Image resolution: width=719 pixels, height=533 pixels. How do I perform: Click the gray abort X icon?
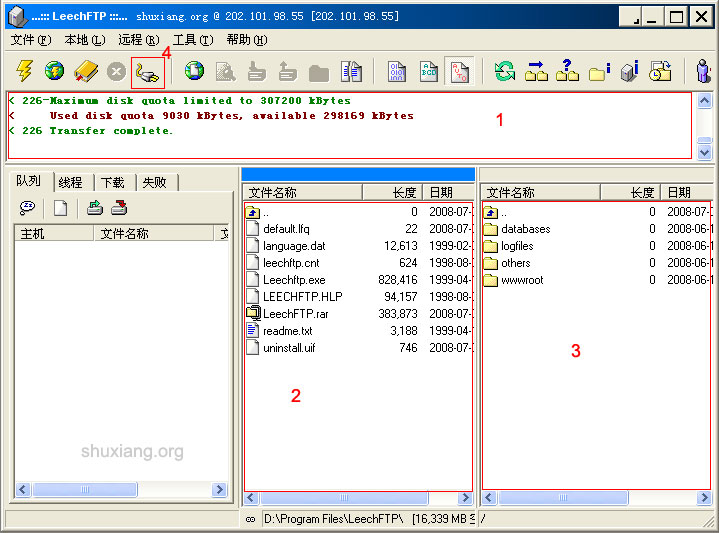click(x=116, y=72)
